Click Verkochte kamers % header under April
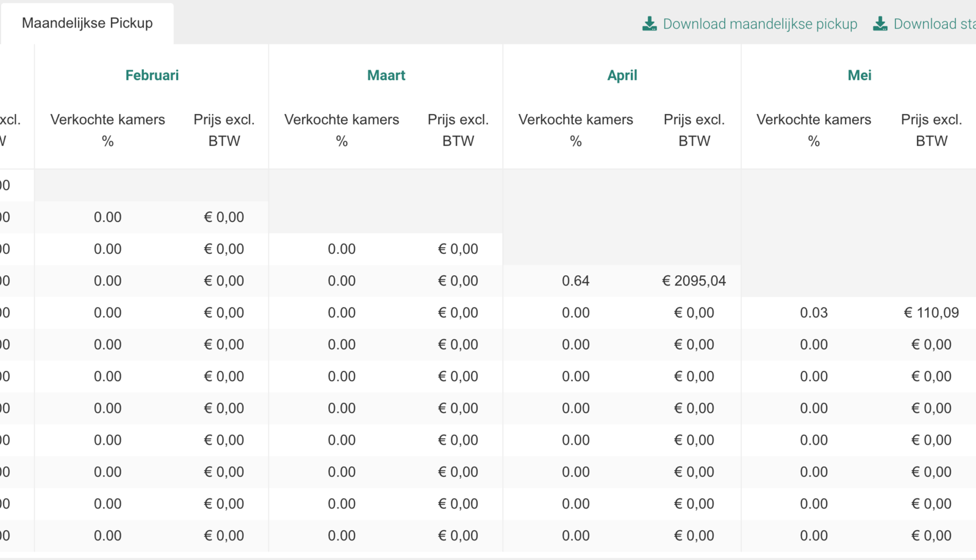This screenshot has width=976, height=560. pos(576,130)
